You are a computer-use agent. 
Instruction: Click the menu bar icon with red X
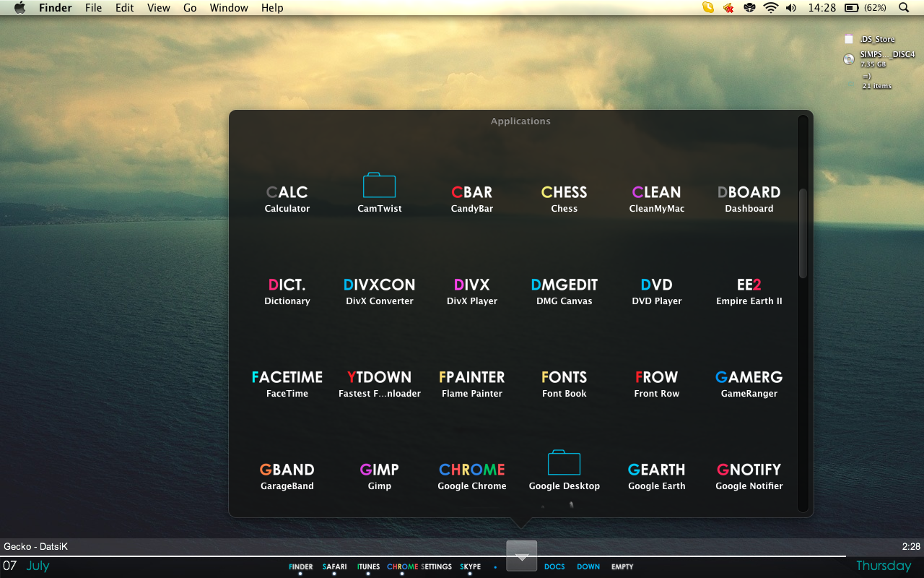click(729, 8)
